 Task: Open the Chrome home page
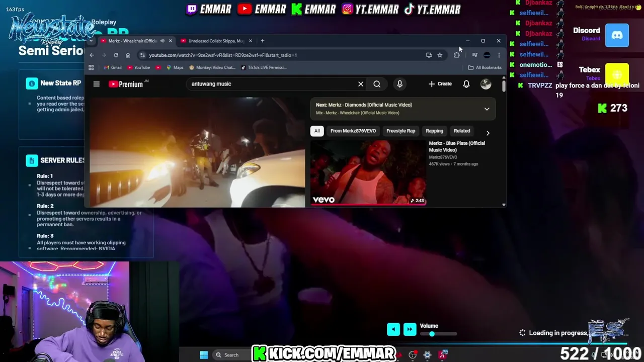point(128,55)
